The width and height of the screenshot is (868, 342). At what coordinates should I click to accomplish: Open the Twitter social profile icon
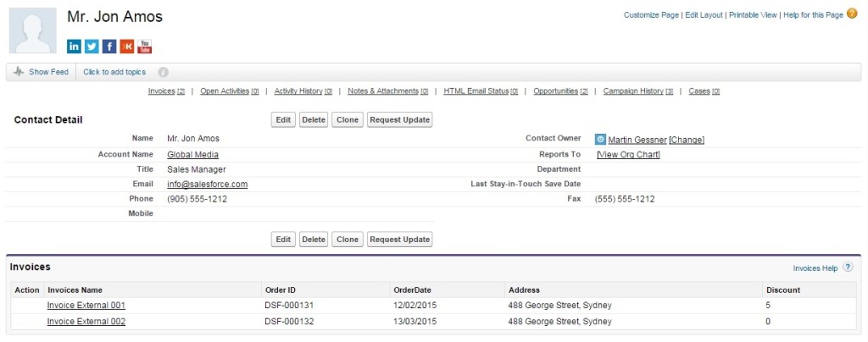(92, 47)
